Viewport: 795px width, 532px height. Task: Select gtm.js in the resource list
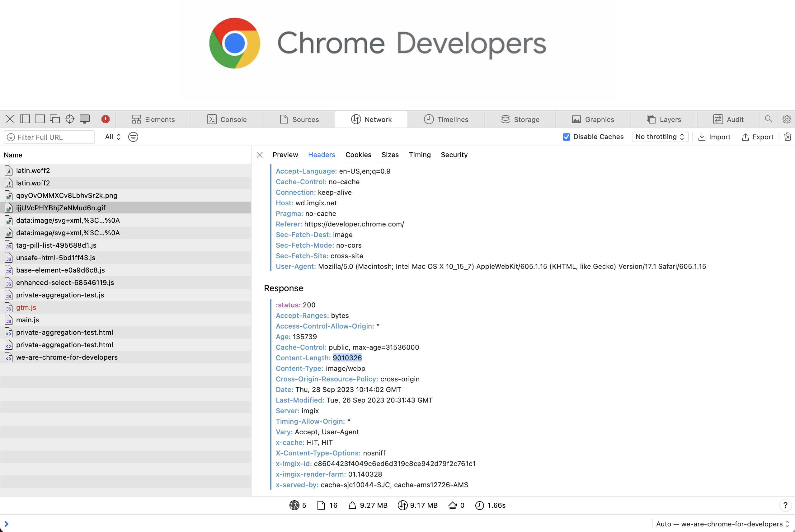pyautogui.click(x=26, y=307)
